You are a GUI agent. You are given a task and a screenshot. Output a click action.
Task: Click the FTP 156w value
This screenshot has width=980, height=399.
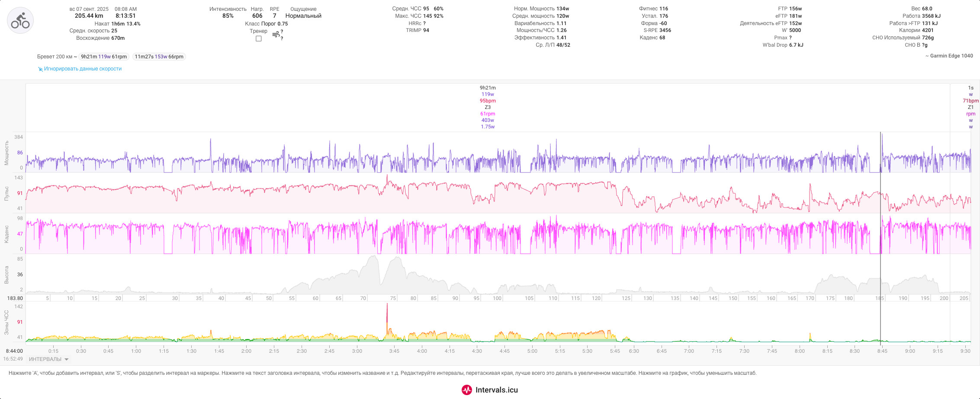pyautogui.click(x=790, y=9)
